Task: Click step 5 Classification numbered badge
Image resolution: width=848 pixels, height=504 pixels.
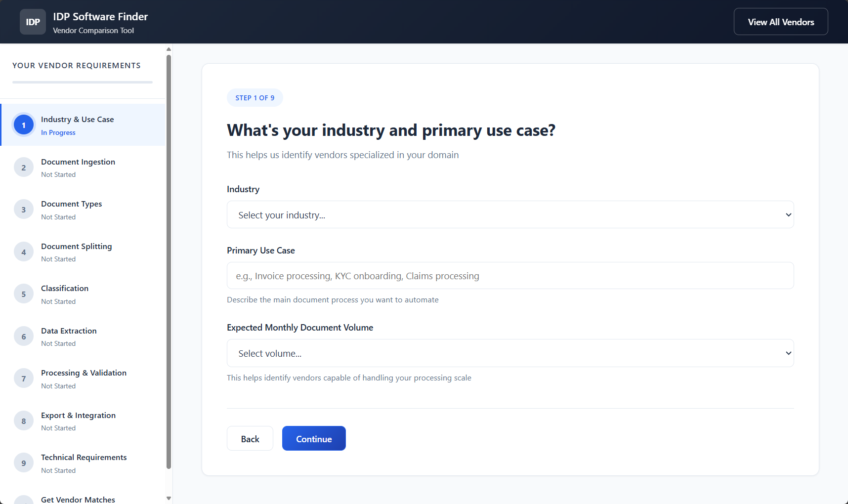Action: 24,294
